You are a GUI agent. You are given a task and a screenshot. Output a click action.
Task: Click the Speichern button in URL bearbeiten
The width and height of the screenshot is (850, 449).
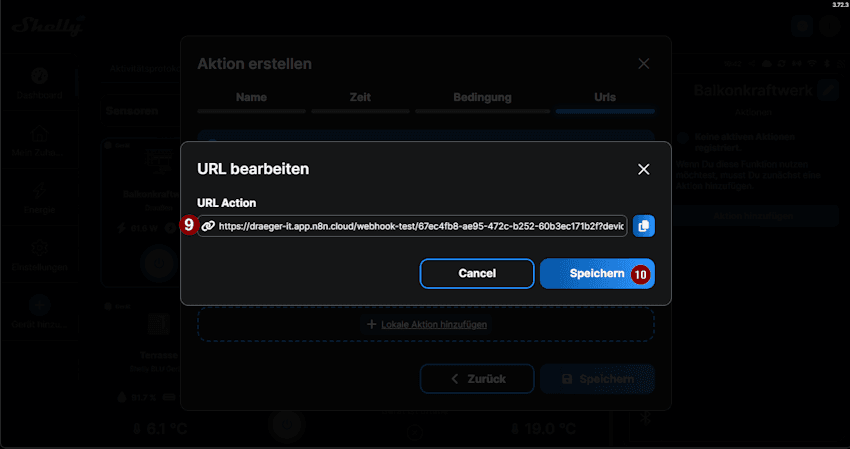597,273
